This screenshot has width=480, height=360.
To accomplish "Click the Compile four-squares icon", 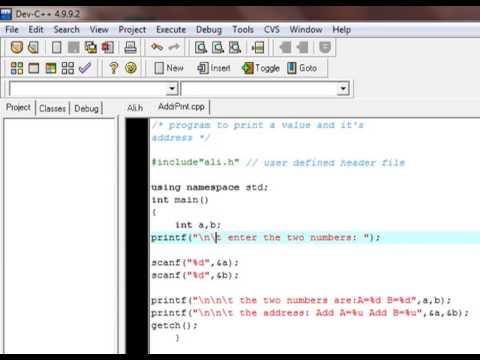I will click(x=17, y=68).
